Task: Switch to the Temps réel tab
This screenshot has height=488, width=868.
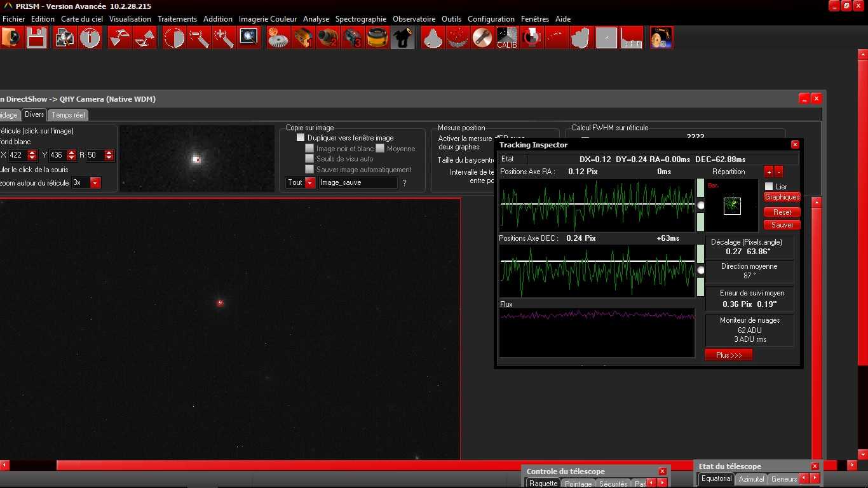Action: click(68, 115)
